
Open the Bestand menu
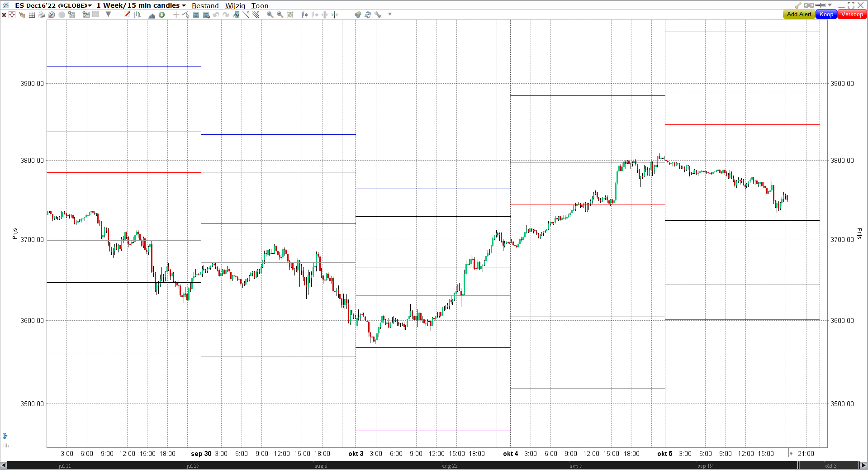click(x=205, y=5)
